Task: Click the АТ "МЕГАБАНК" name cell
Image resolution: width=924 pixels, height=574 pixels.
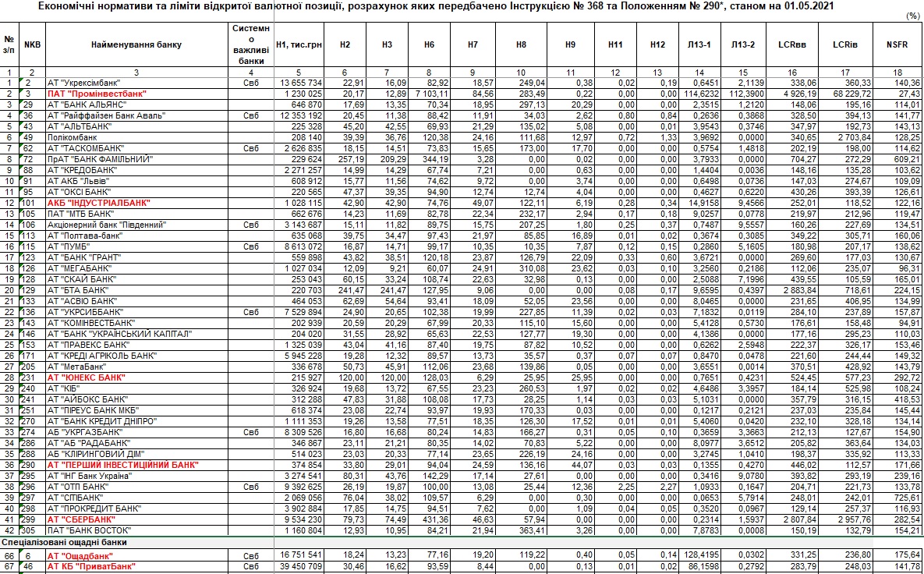Action: tap(136, 268)
